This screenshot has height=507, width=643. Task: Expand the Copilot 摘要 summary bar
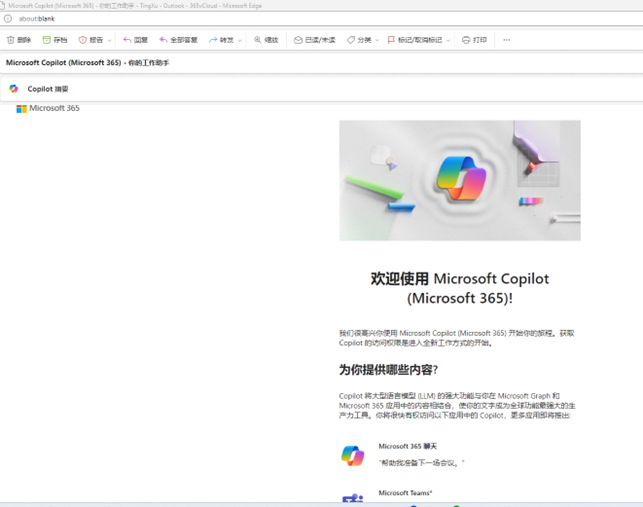click(x=322, y=89)
